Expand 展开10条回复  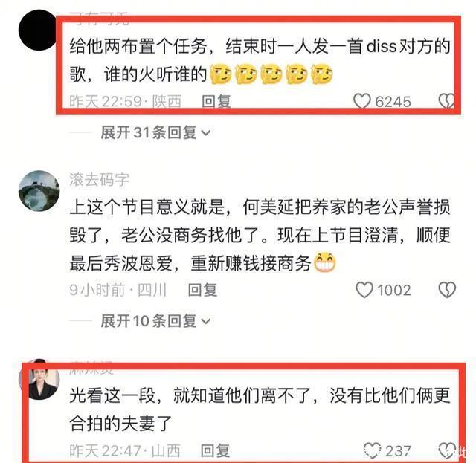tap(149, 321)
